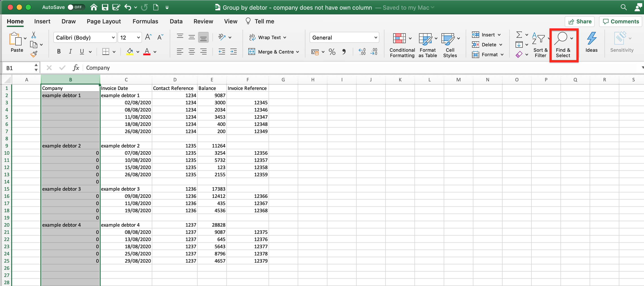Switch to Review tab
Image resolution: width=644 pixels, height=286 pixels.
[203, 21]
